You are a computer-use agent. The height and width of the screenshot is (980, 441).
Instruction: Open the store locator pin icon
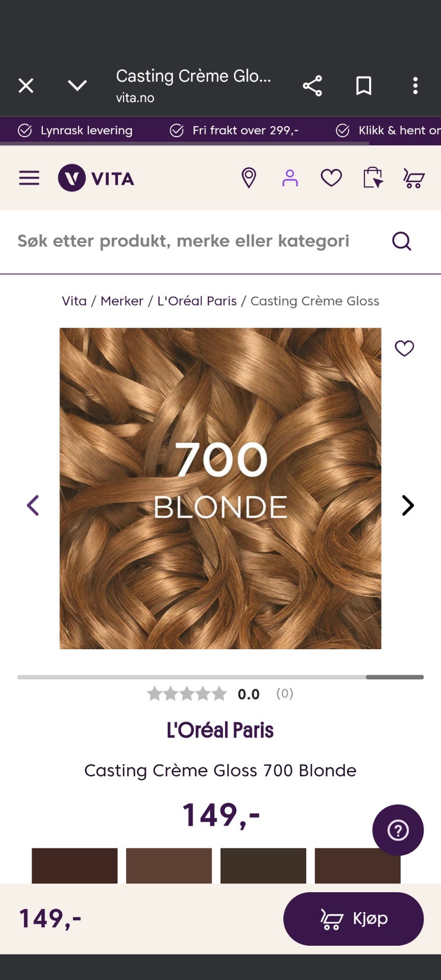pyautogui.click(x=249, y=178)
